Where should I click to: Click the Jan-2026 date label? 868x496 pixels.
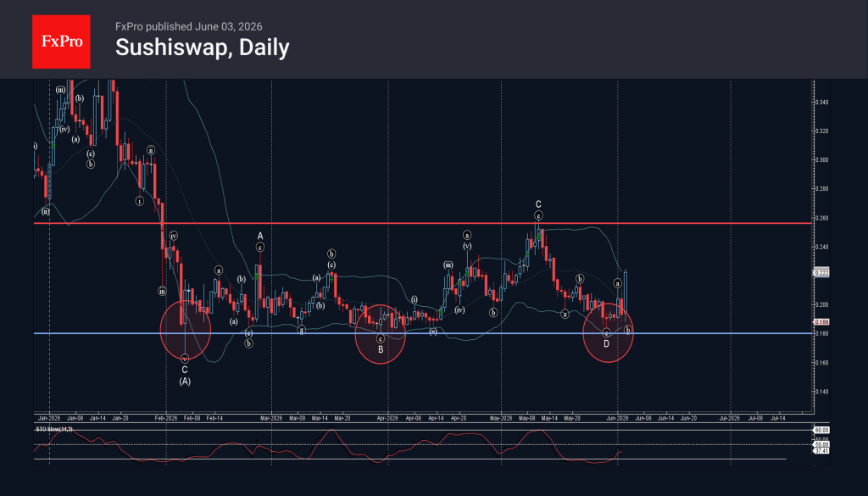pos(49,419)
